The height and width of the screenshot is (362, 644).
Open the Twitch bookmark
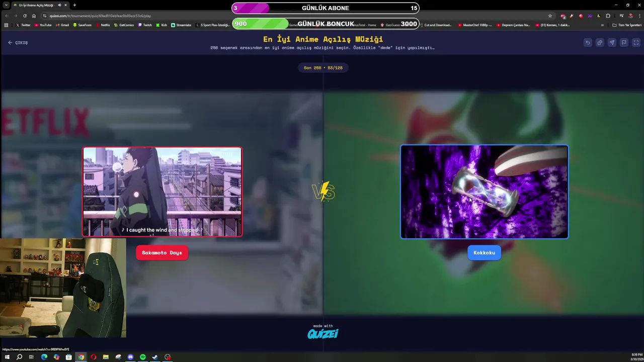pos(145,25)
